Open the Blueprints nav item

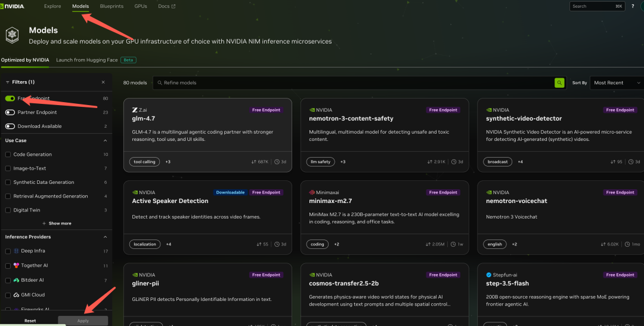tap(112, 6)
